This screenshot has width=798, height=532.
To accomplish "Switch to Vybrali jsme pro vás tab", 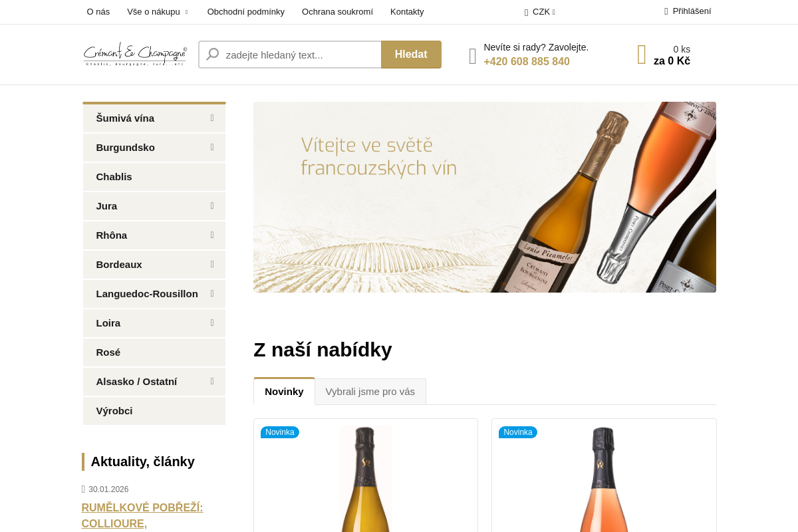I will [x=370, y=392].
